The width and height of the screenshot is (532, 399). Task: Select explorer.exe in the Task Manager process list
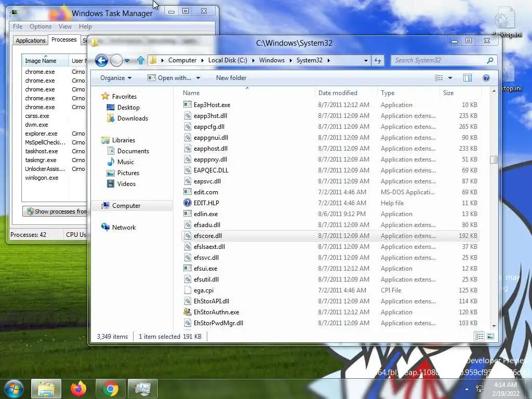41,134
